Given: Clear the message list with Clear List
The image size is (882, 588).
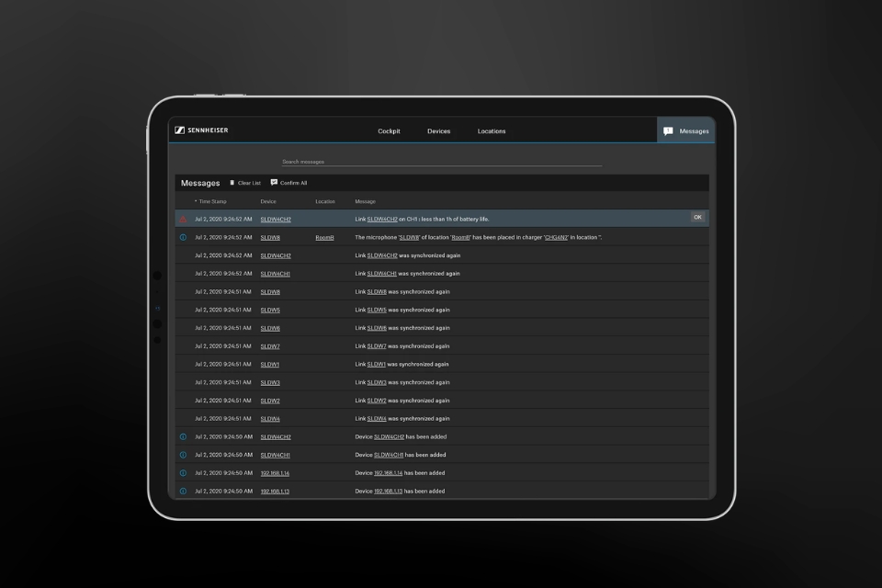Looking at the screenshot, I should coord(245,183).
